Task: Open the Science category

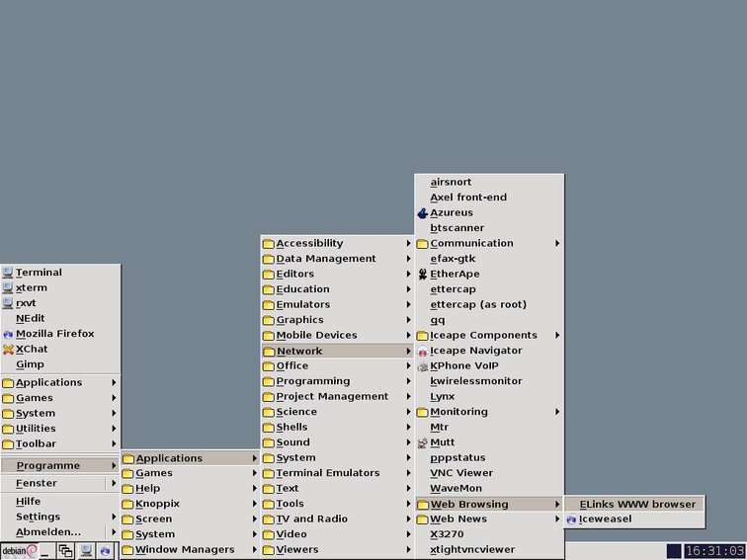Action: click(x=337, y=412)
